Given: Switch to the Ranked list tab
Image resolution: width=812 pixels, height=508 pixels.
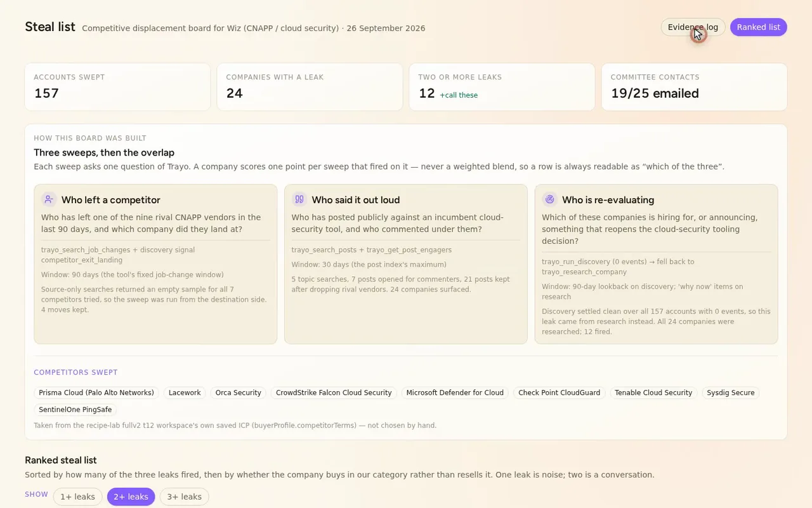Looking at the screenshot, I should (x=758, y=27).
